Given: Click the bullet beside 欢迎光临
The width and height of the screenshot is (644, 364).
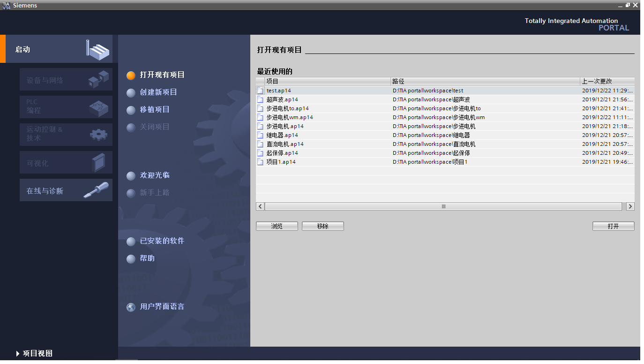Looking at the screenshot, I should 131,176.
